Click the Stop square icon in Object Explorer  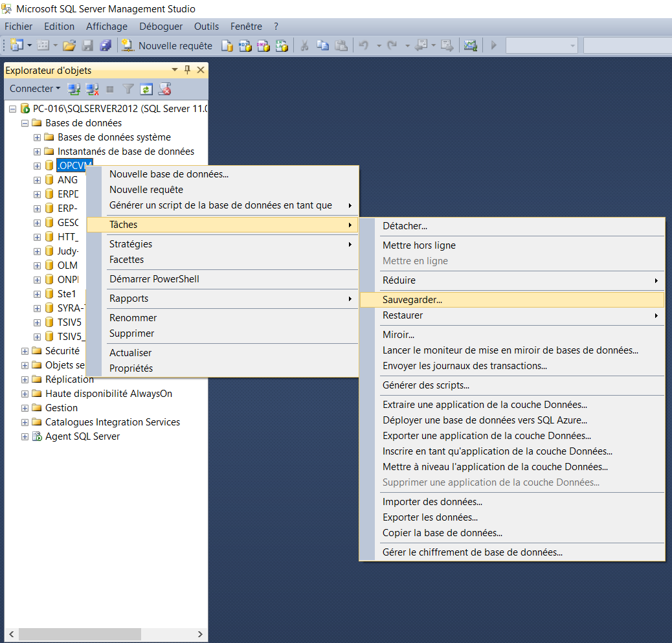(110, 89)
